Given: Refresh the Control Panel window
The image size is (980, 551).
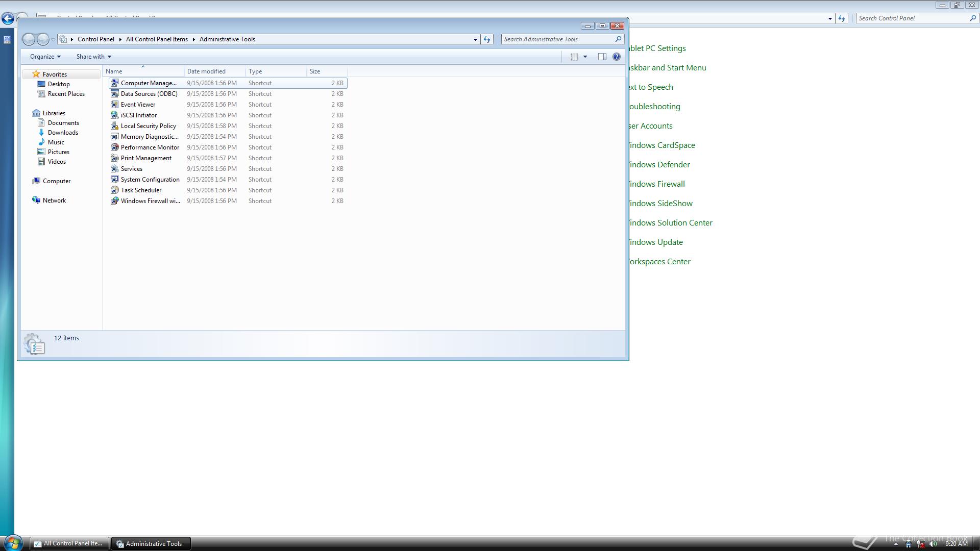Looking at the screenshot, I should (x=842, y=18).
